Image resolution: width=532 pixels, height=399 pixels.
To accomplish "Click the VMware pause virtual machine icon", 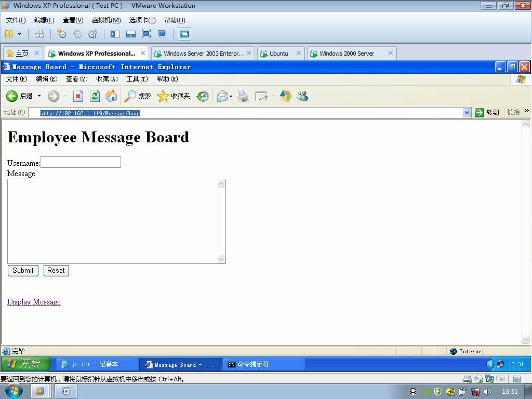I will point(9,34).
